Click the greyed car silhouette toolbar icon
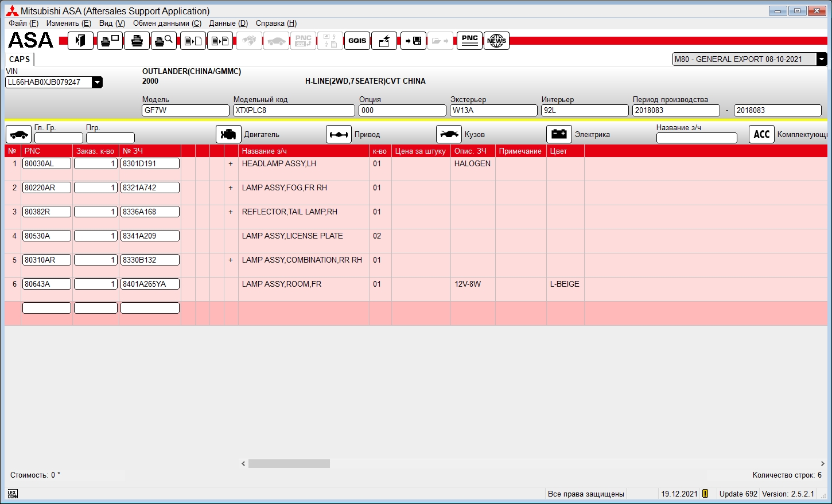The height and width of the screenshot is (504, 832). click(276, 41)
